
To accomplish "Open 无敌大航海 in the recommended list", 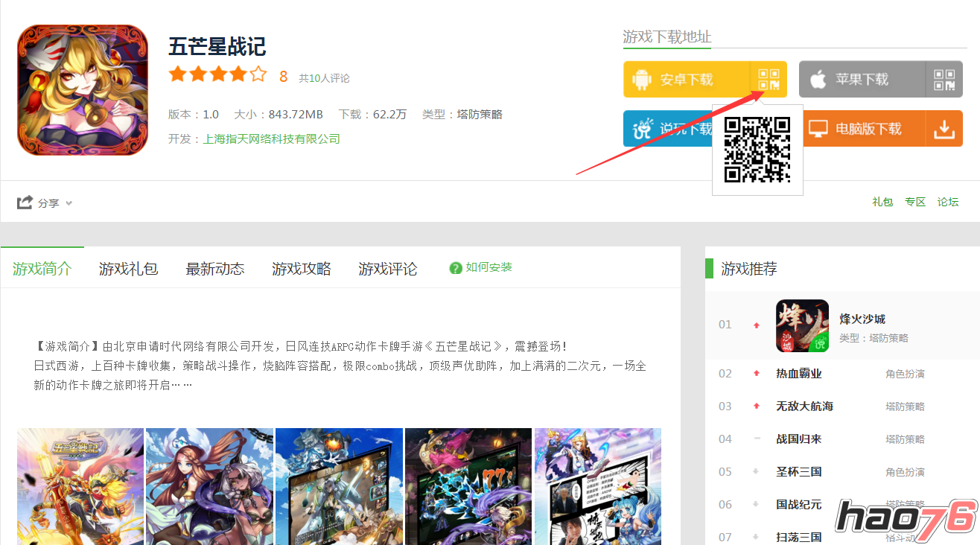I will [805, 407].
